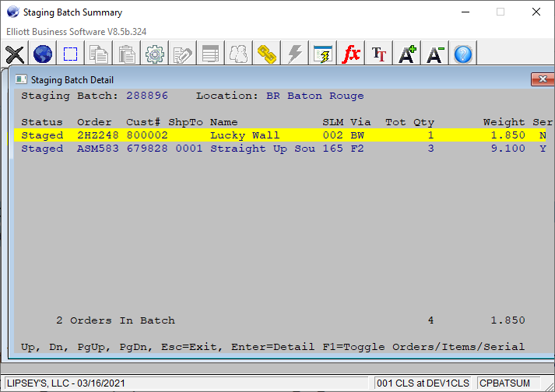555x392 pixels.
Task: Select the staged order 2HZ248 row
Action: coord(280,135)
